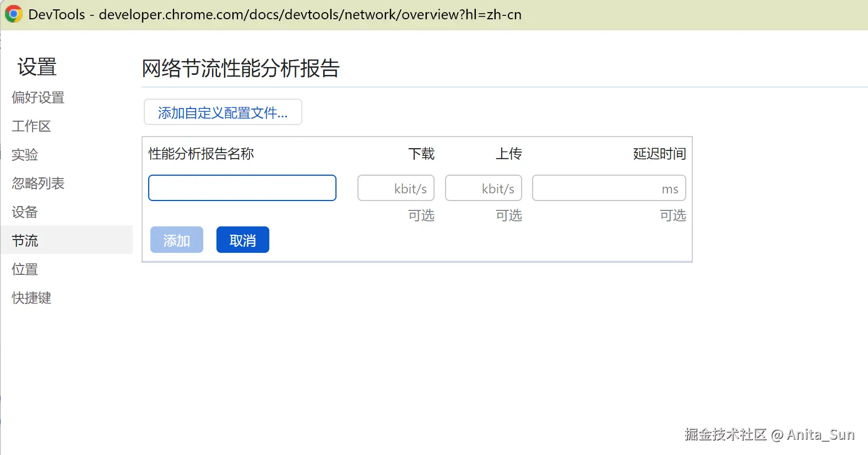Click the 上传 column label
This screenshot has width=868, height=455.
pos(509,154)
